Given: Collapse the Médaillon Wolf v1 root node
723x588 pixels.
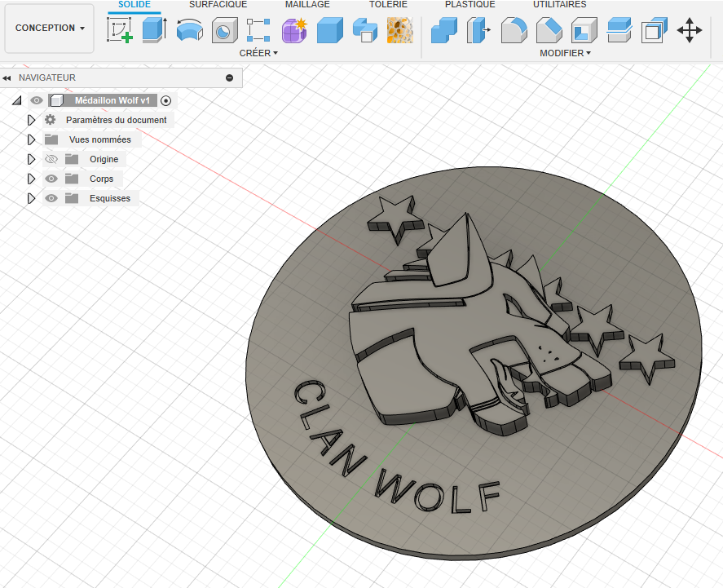Looking at the screenshot, I should point(17,100).
